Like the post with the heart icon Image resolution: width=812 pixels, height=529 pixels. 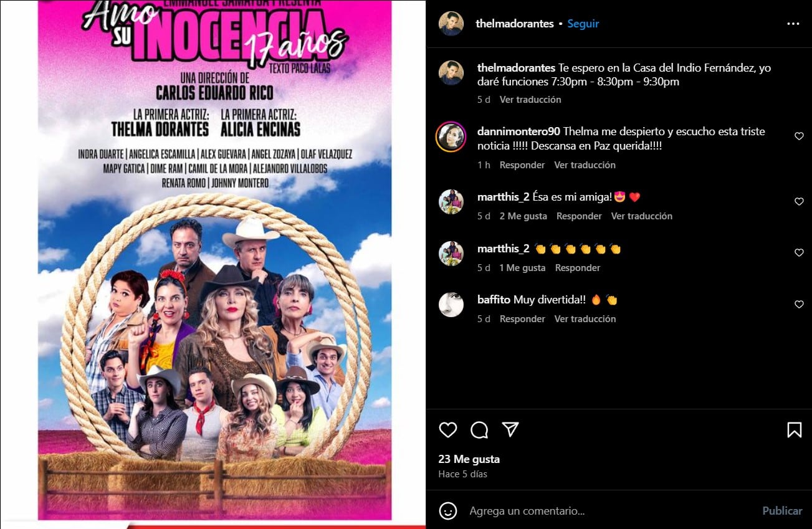[x=448, y=430]
